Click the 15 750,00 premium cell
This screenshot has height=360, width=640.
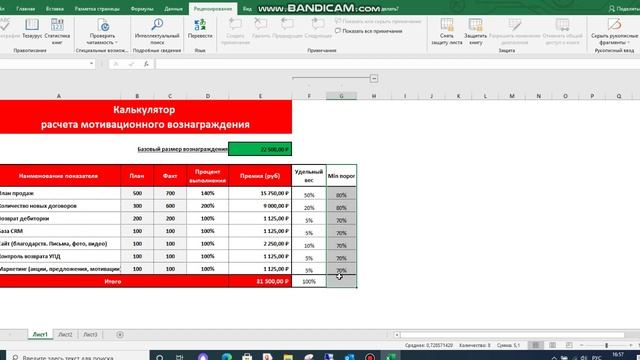260,193
